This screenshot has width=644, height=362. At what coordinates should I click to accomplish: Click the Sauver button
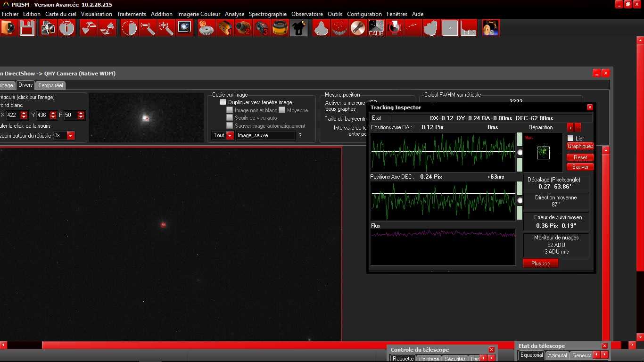click(x=580, y=167)
